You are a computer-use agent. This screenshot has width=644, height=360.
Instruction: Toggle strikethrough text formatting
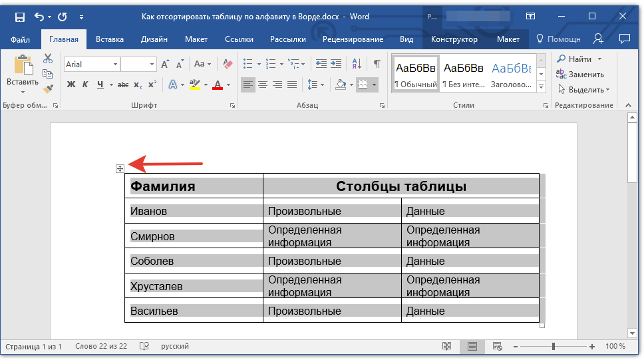click(123, 85)
